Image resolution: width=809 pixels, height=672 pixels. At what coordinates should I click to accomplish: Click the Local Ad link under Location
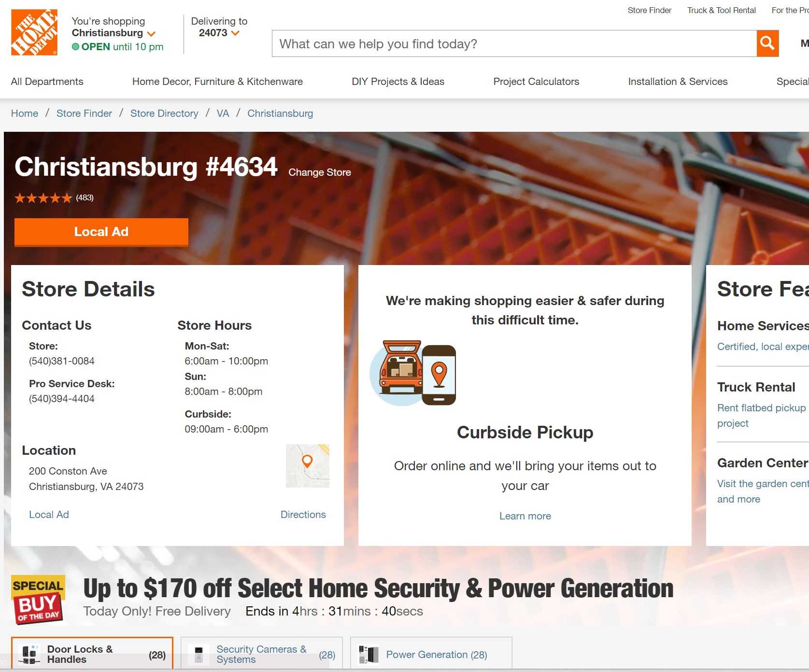tap(49, 515)
